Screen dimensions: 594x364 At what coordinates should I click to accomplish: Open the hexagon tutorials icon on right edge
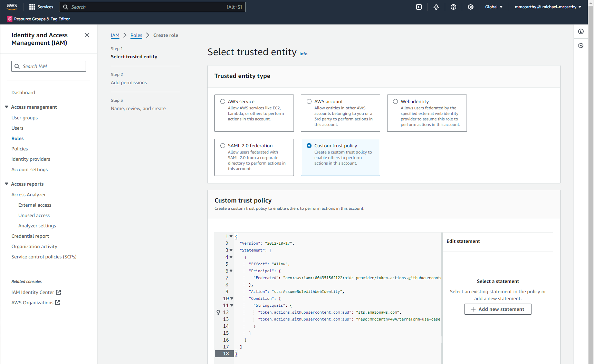coord(581,46)
